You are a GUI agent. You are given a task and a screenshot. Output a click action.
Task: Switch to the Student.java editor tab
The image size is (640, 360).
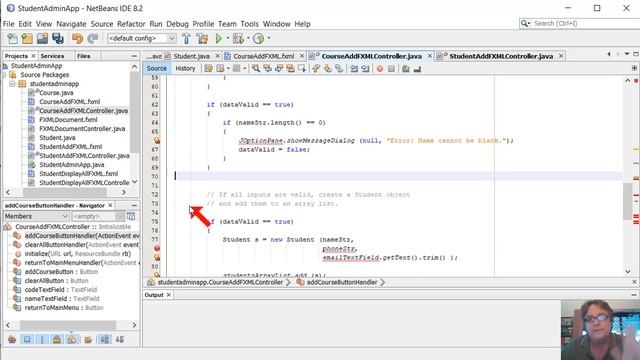[x=191, y=56]
